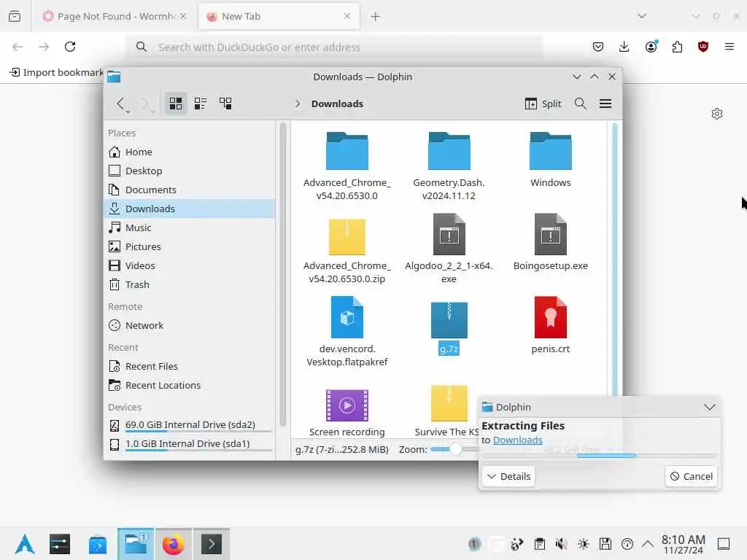
Task: Open Desktop in the Places panel
Action: tap(190, 171)
